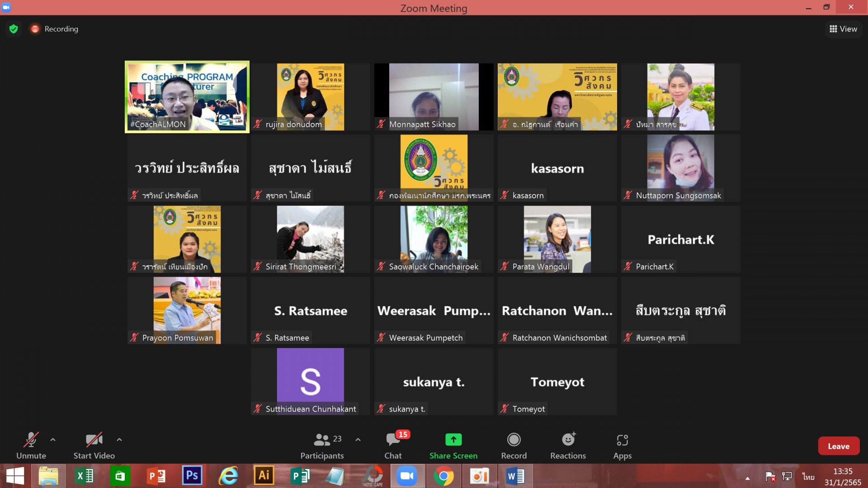The height and width of the screenshot is (488, 868).
Task: Expand video options arrow next to Start Video
Action: click(119, 439)
